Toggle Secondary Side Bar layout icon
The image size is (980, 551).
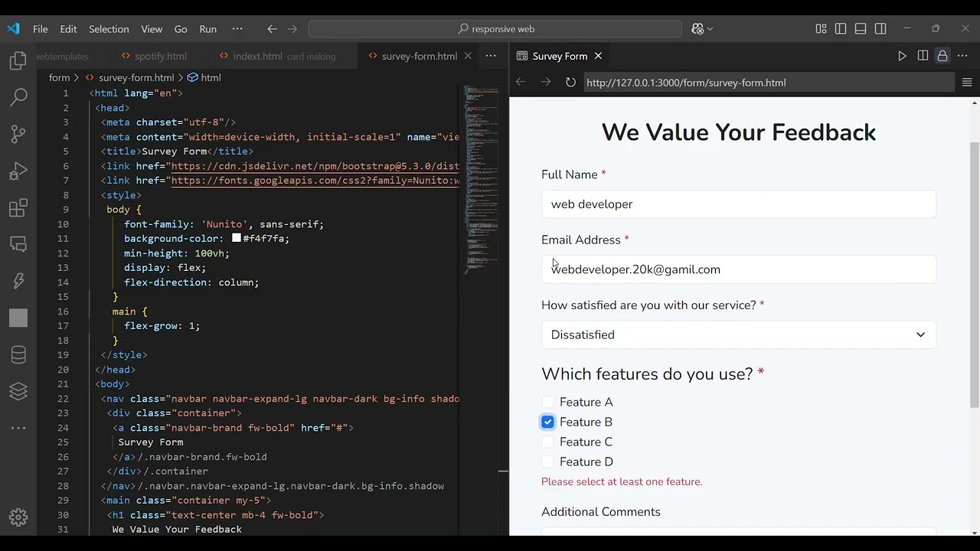pos(880,29)
